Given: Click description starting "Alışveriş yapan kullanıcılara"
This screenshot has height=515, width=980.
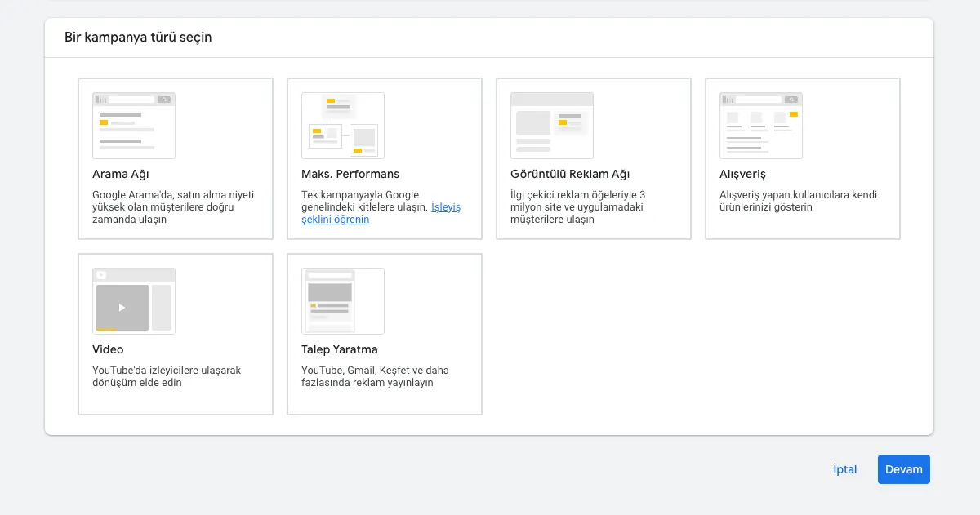Looking at the screenshot, I should [x=799, y=201].
